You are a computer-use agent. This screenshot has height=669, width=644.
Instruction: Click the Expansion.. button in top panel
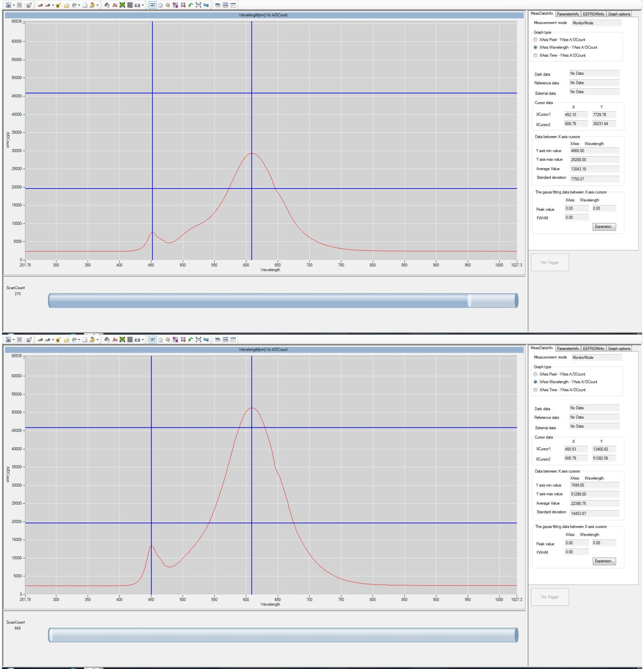tap(604, 227)
